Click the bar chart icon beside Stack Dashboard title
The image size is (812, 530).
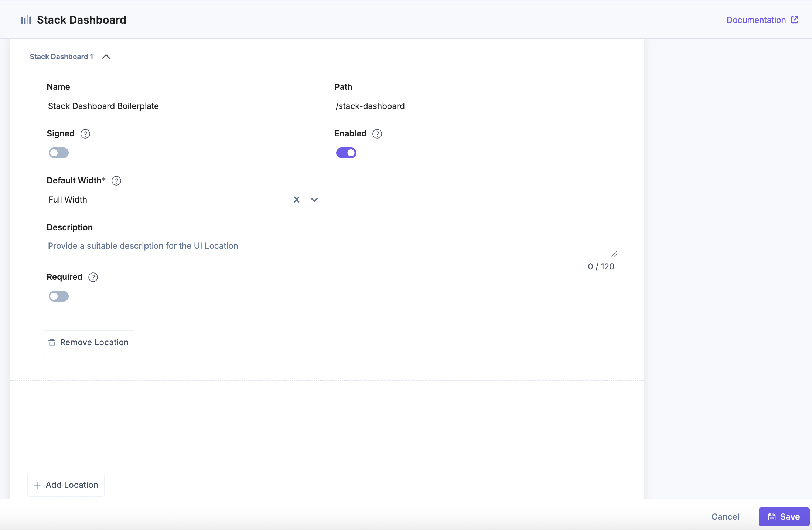click(26, 20)
